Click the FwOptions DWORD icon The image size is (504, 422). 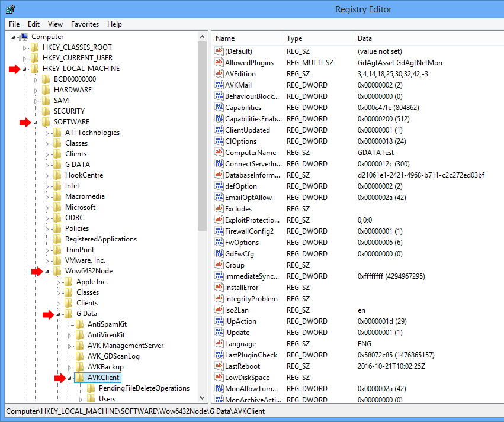[219, 242]
